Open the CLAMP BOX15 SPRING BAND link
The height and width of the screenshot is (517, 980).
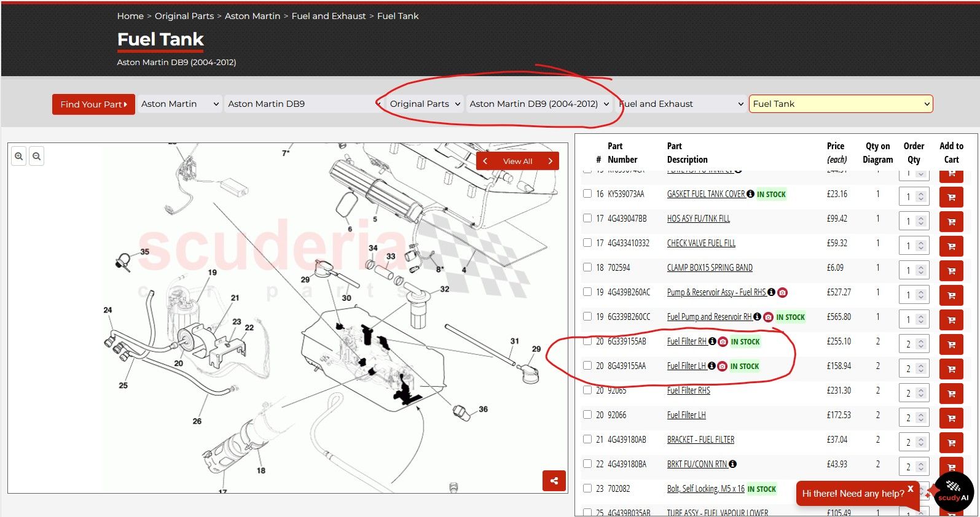click(x=710, y=268)
